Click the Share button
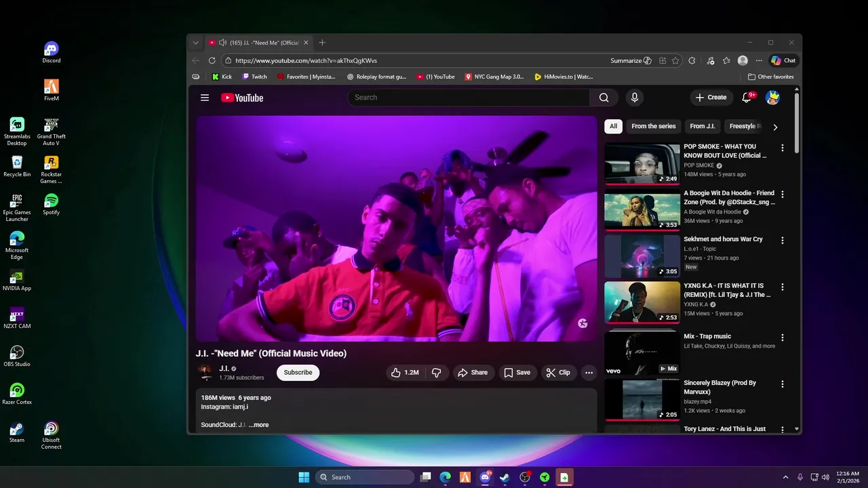The height and width of the screenshot is (488, 868). [473, 372]
